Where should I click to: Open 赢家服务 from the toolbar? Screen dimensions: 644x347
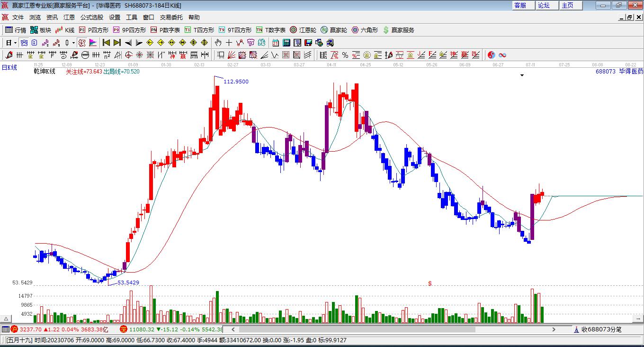coord(398,30)
